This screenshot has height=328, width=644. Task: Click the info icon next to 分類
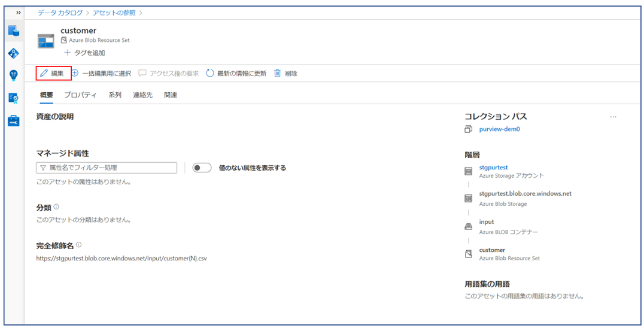tap(56, 207)
